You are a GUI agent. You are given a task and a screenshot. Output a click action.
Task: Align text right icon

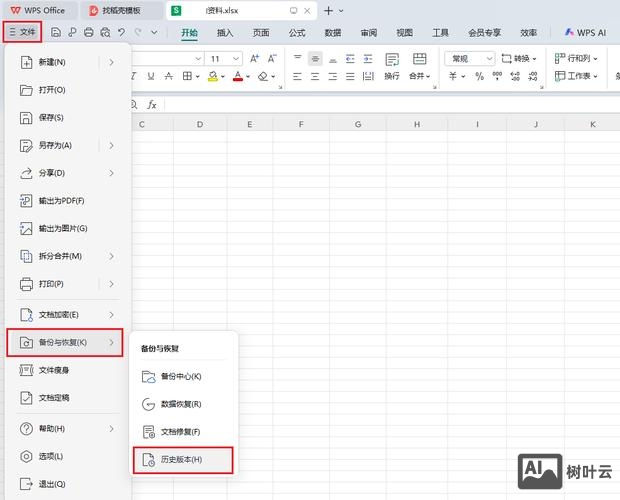click(x=333, y=76)
